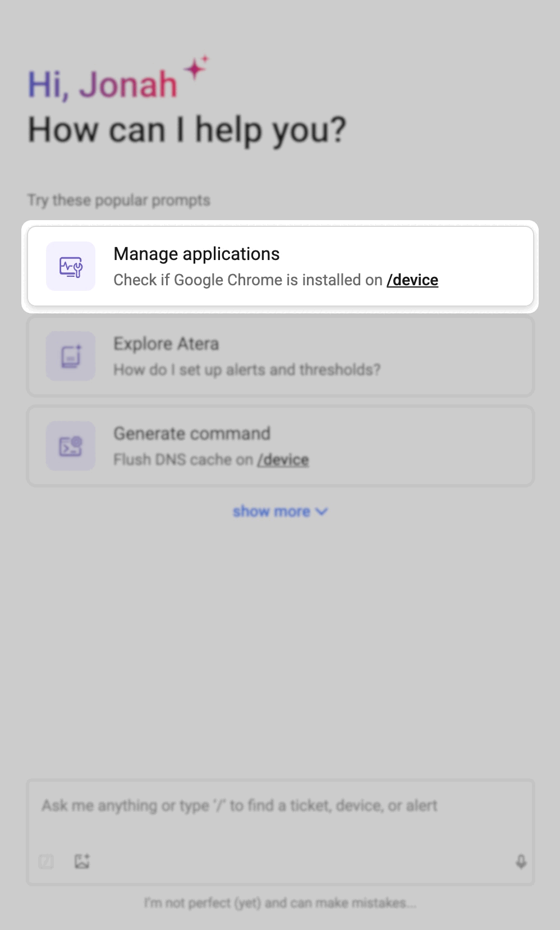Click 'Check if Google Chrome is installed' text

(x=247, y=280)
